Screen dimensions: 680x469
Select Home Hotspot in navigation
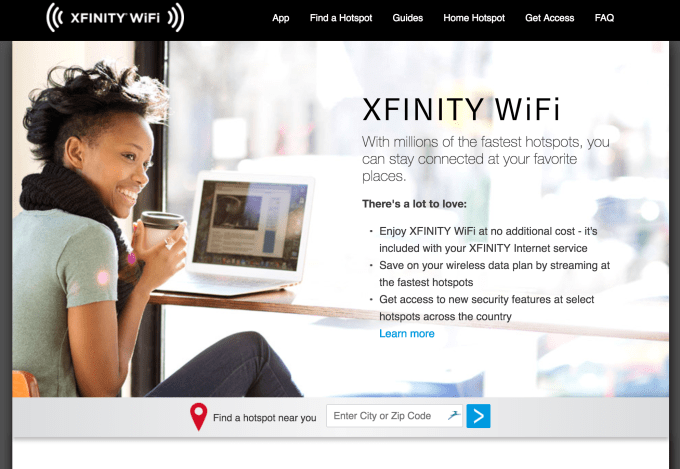click(474, 18)
